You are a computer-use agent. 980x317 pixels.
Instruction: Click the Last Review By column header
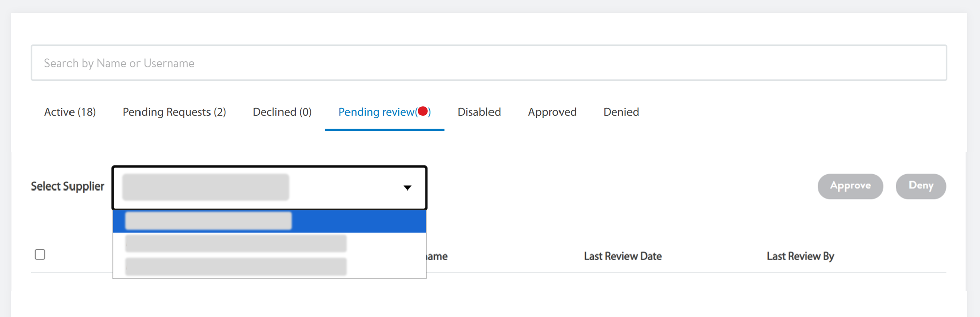[x=800, y=256]
